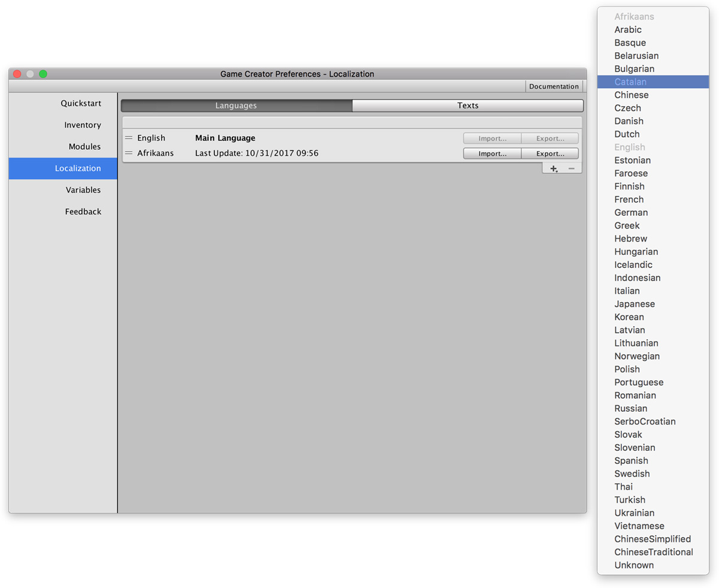This screenshot has height=588, width=719.
Task: Choose Chinese from the language list
Action: tap(653, 95)
